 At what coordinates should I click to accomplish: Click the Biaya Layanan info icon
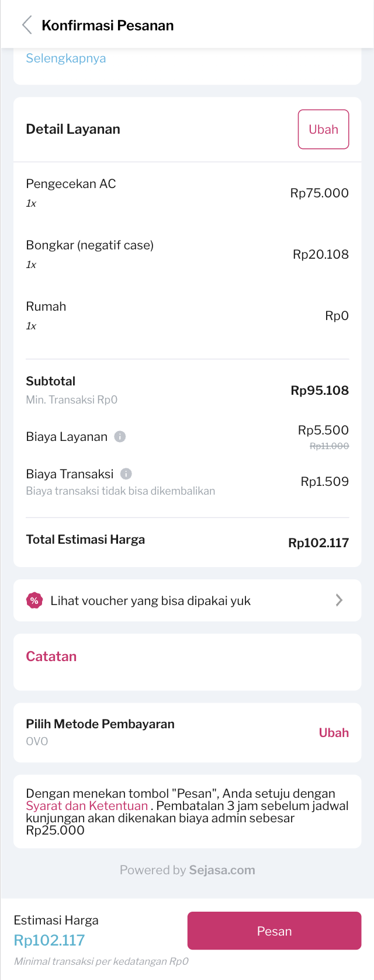120,437
